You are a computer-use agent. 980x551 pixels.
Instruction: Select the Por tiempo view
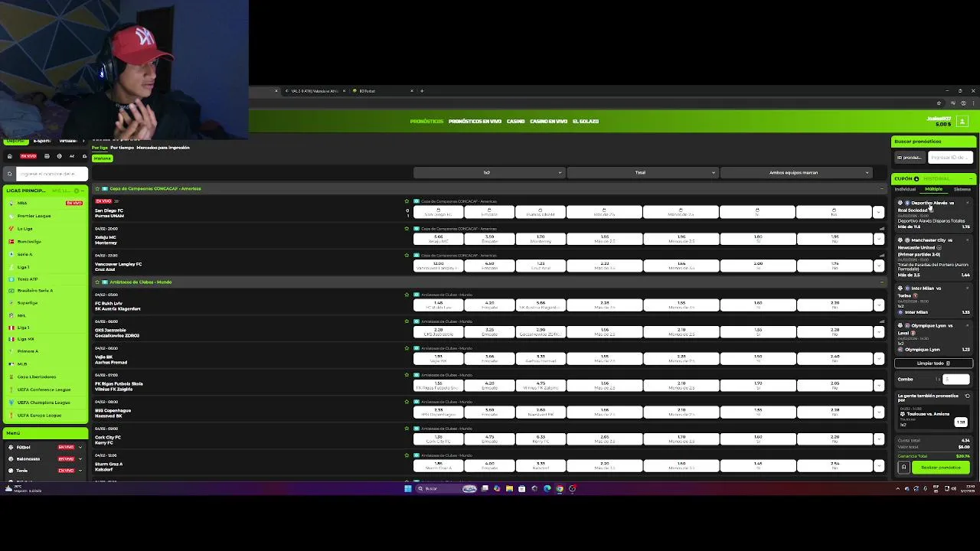[122, 148]
